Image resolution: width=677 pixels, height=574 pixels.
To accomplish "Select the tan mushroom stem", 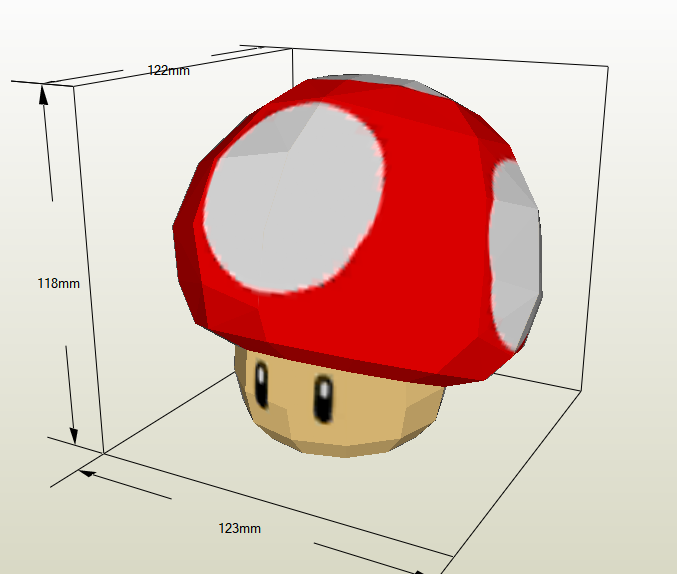I will click(x=339, y=402).
